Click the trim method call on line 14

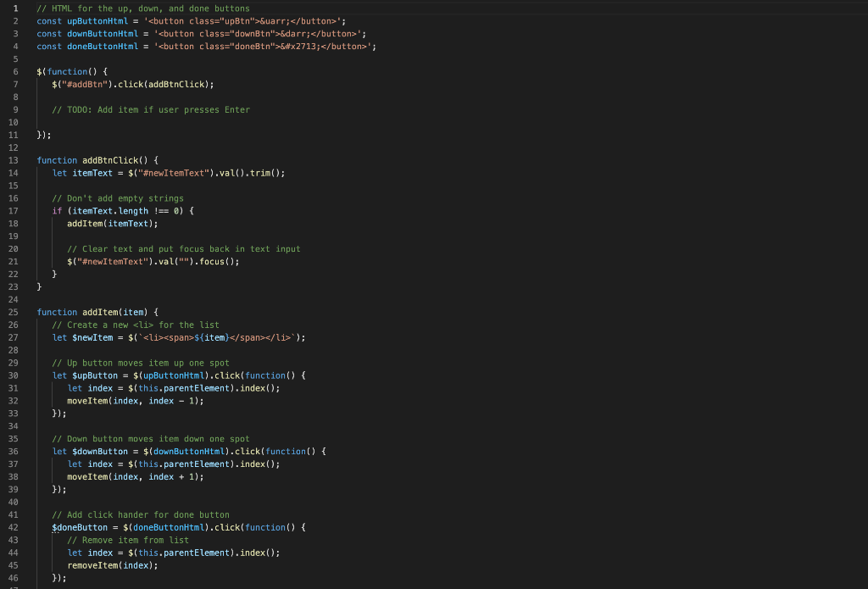click(264, 172)
